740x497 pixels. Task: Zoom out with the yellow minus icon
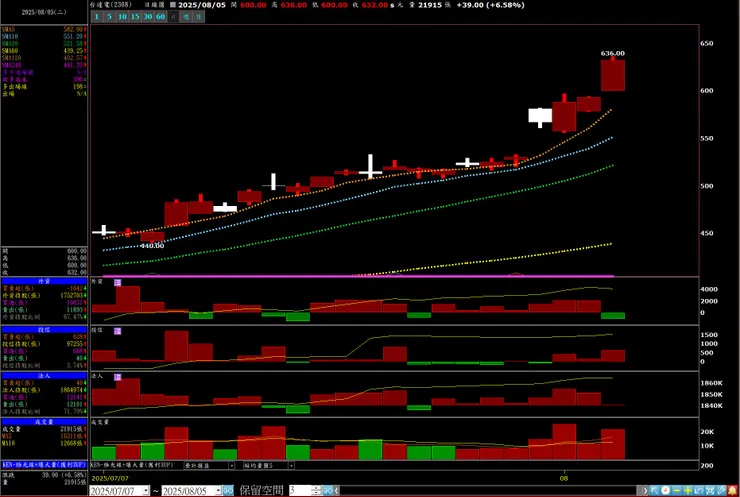coord(676,491)
